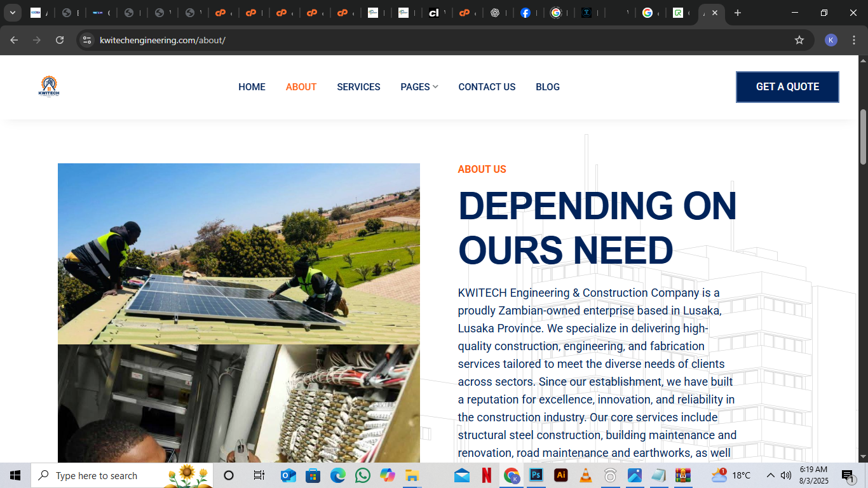Go back using browser back arrow

pyautogui.click(x=14, y=40)
